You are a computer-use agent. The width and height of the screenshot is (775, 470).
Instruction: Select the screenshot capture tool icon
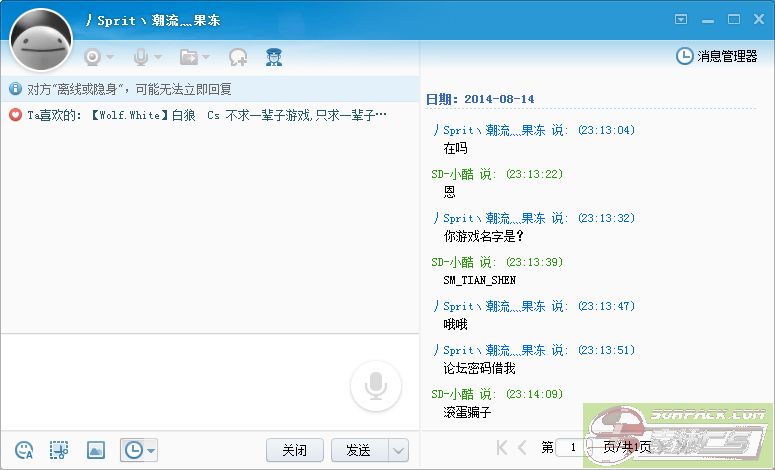tap(60, 450)
